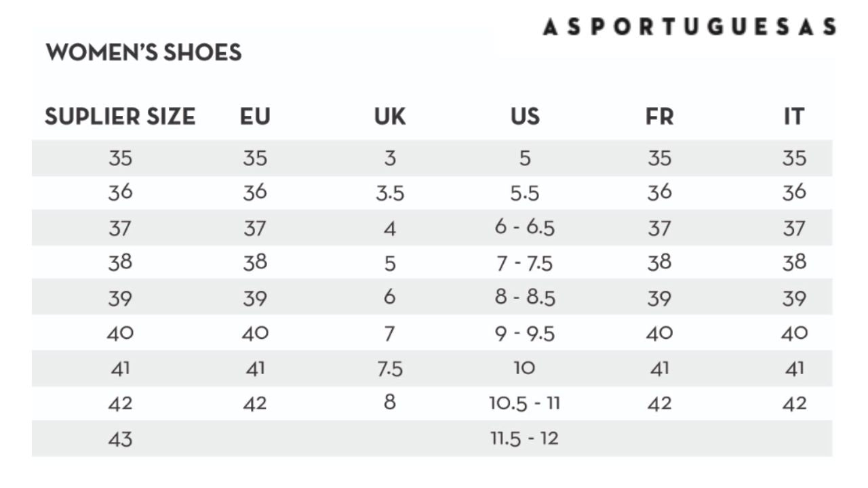Click the UK size 7.5 cell
The height and width of the screenshot is (488, 868).
point(390,369)
